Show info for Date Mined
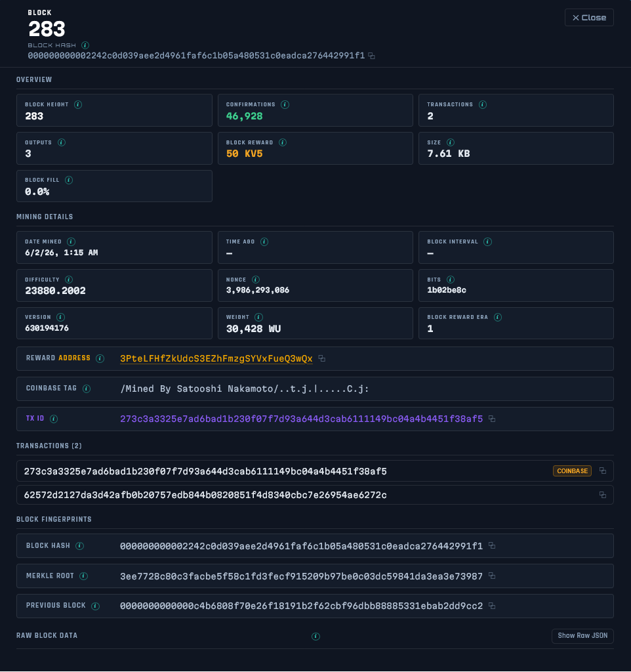631x672 pixels. pos(71,241)
